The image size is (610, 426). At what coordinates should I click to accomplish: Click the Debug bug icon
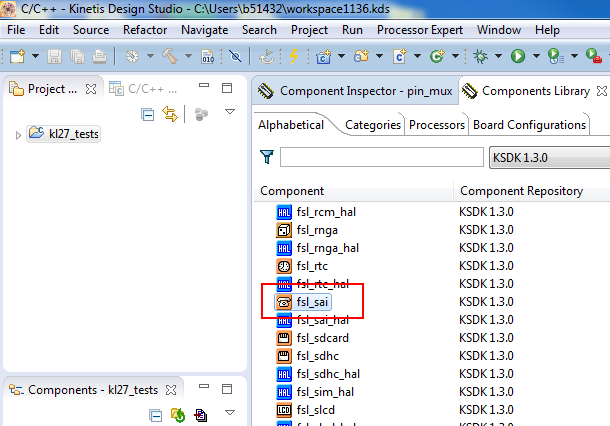point(480,57)
